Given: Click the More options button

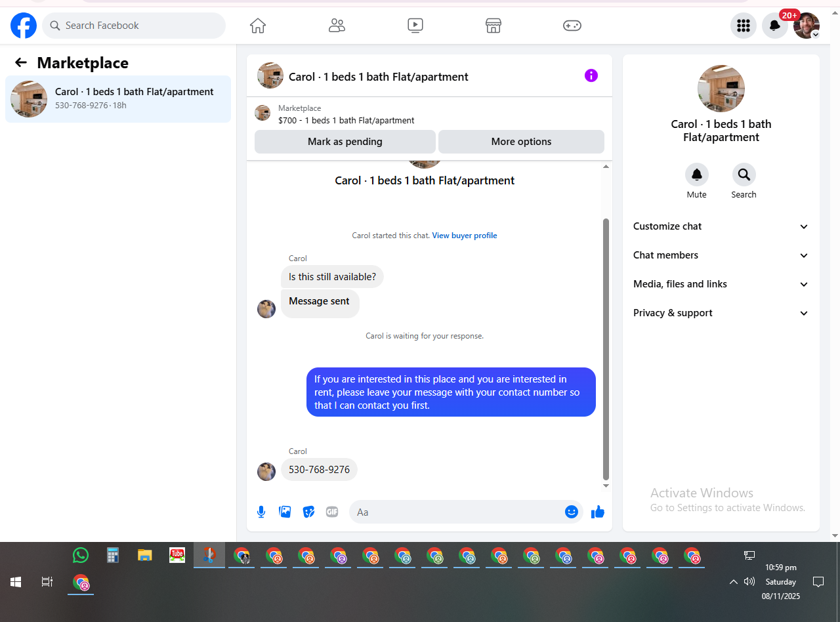Looking at the screenshot, I should pos(521,142).
